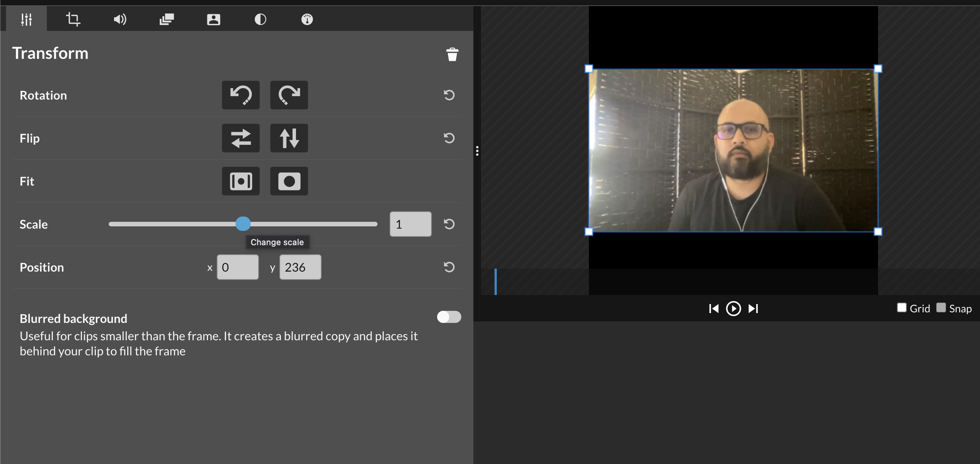Viewport: 980px width, 464px height.
Task: Open the Transform sliders tab
Action: pyautogui.click(x=26, y=19)
